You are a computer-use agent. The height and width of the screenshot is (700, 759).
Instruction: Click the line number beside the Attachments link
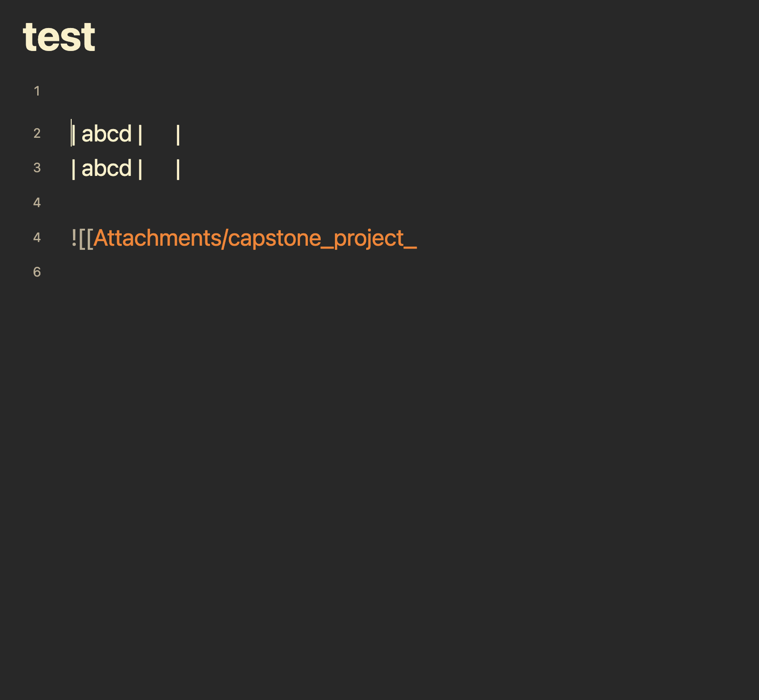37,237
